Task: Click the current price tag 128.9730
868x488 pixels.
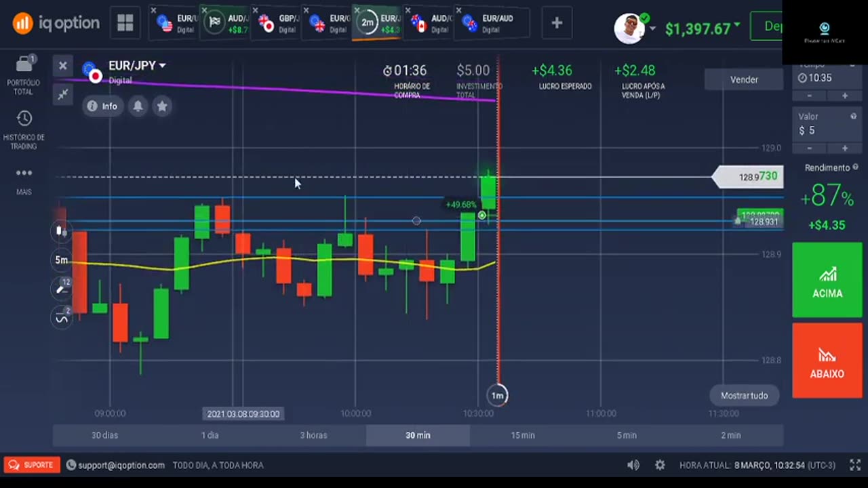Action: pos(748,177)
